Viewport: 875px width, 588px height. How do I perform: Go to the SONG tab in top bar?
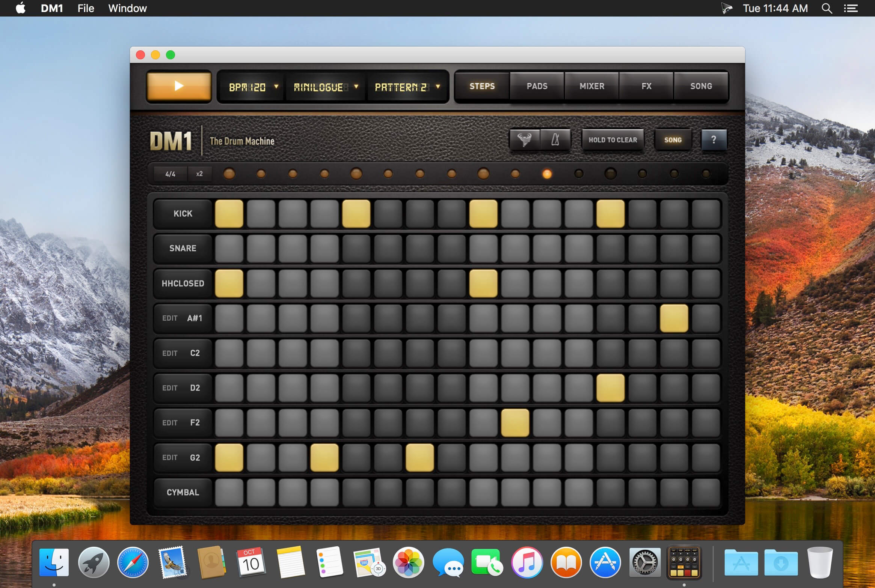pos(701,86)
